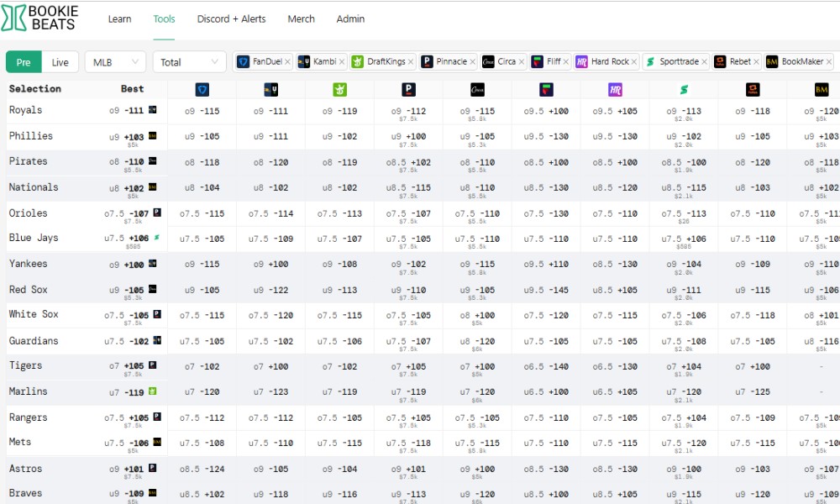Image resolution: width=840 pixels, height=504 pixels.
Task: Select the Hard Rock HR column icon
Action: point(615,89)
